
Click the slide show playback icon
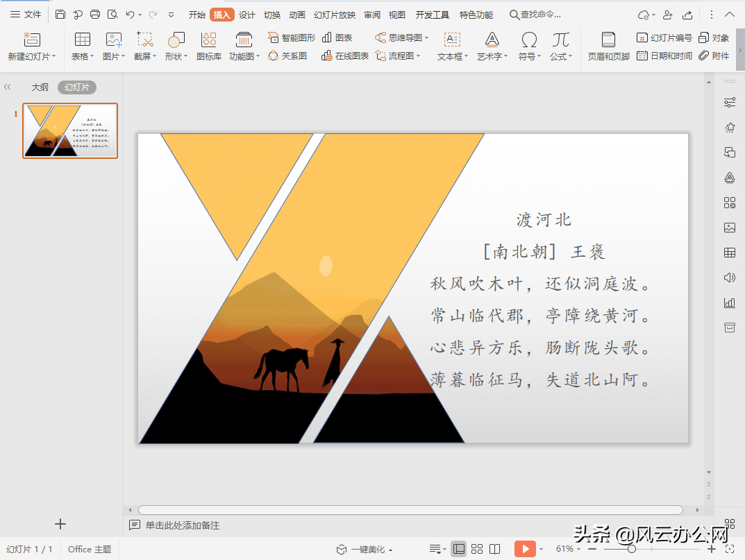[526, 548]
